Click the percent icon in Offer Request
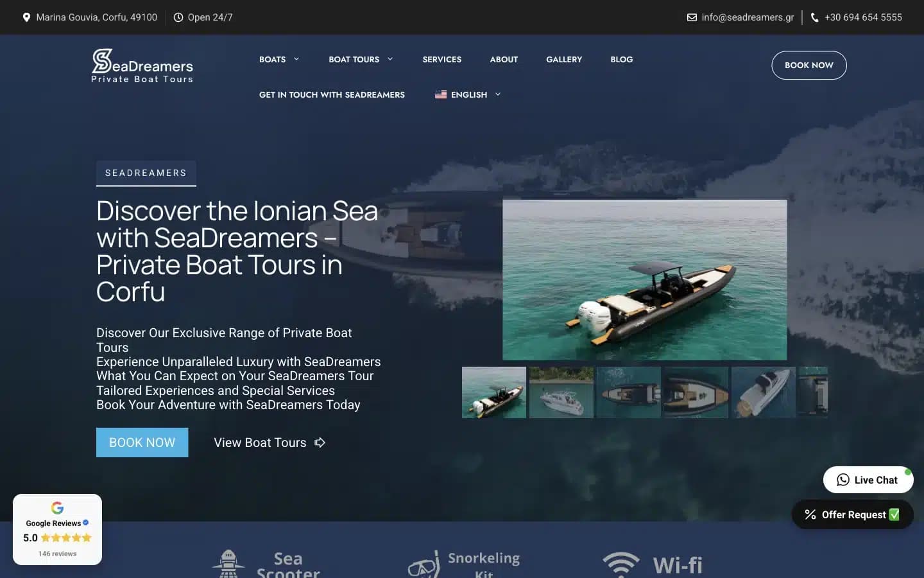Screen dimensions: 924x578 (810, 514)
